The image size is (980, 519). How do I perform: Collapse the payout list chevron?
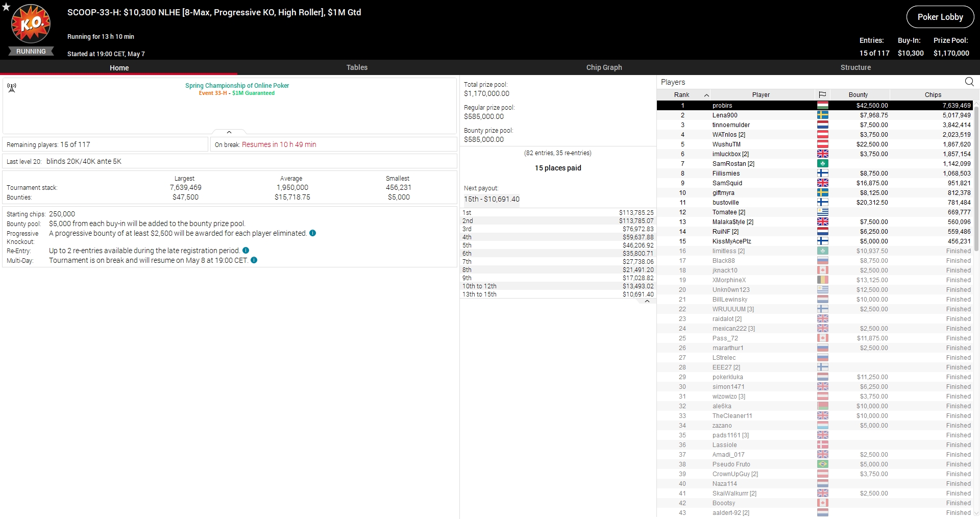(647, 301)
